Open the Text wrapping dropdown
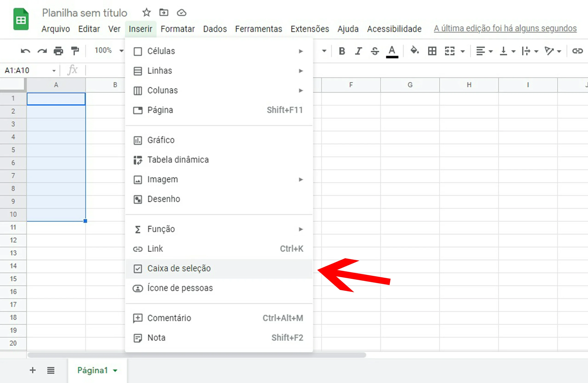Image resolution: width=588 pixels, height=383 pixels. pyautogui.click(x=530, y=51)
